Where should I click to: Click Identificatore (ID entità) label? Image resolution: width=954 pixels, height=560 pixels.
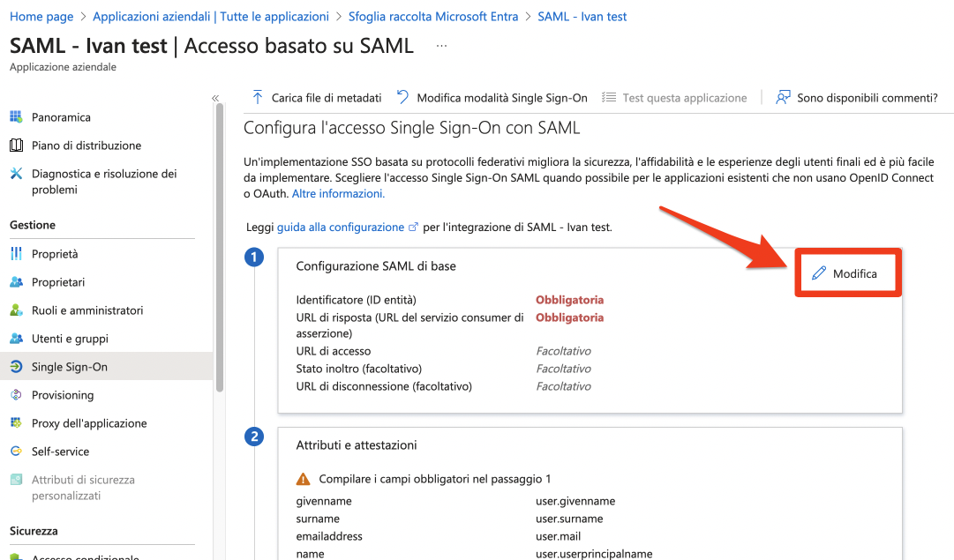click(357, 300)
